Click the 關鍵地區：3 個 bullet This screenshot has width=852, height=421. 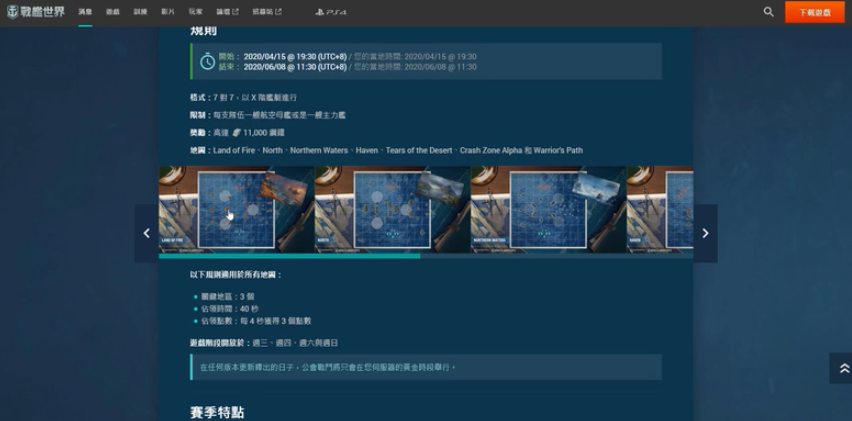point(228,297)
